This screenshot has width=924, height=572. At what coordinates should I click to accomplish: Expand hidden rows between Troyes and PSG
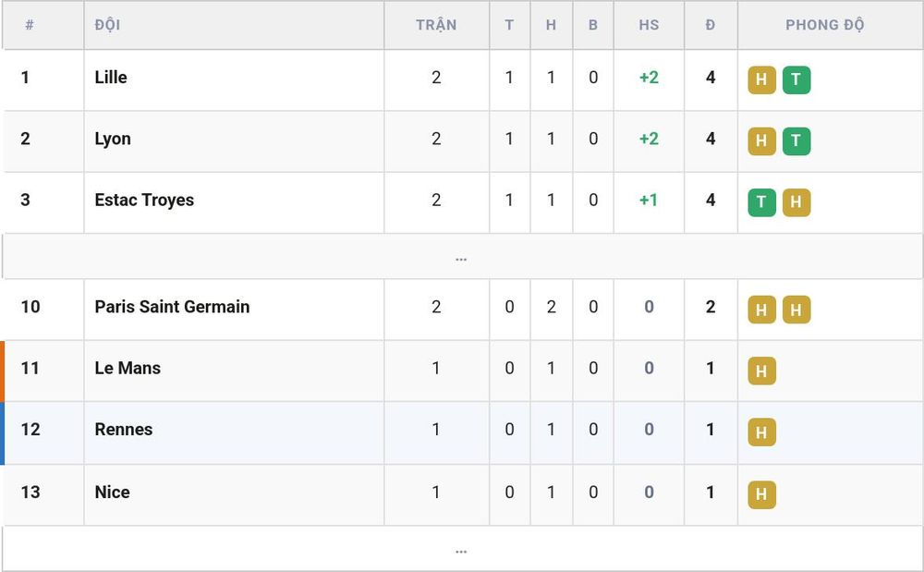tap(461, 257)
